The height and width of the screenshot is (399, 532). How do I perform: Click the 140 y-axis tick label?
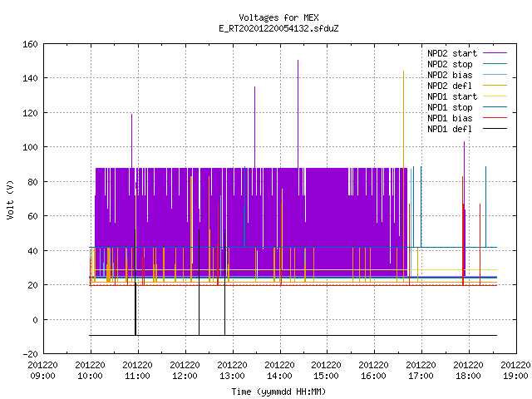(30, 78)
